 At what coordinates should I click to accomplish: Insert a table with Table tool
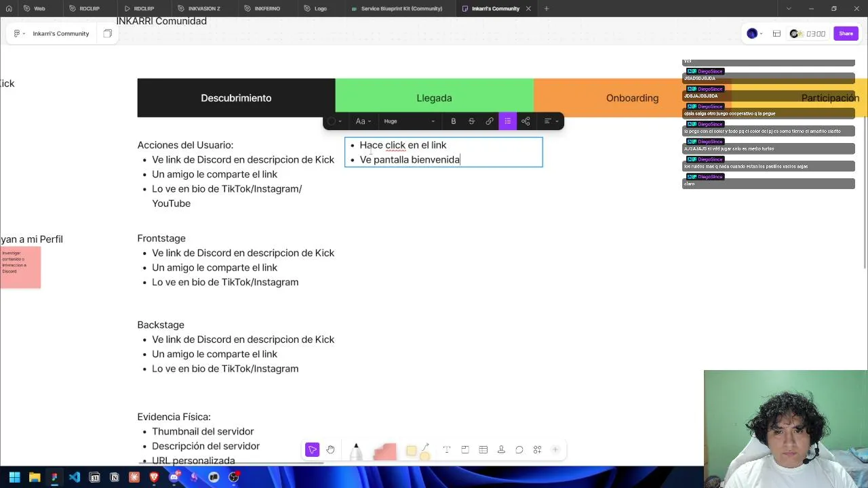pos(483,450)
